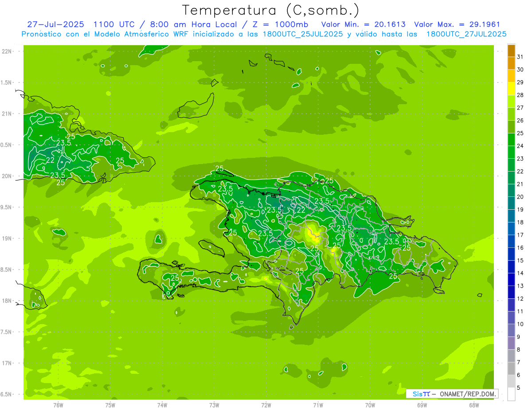Click the green band between 23 and 24
This screenshot has height=411, width=532.
click(x=511, y=152)
